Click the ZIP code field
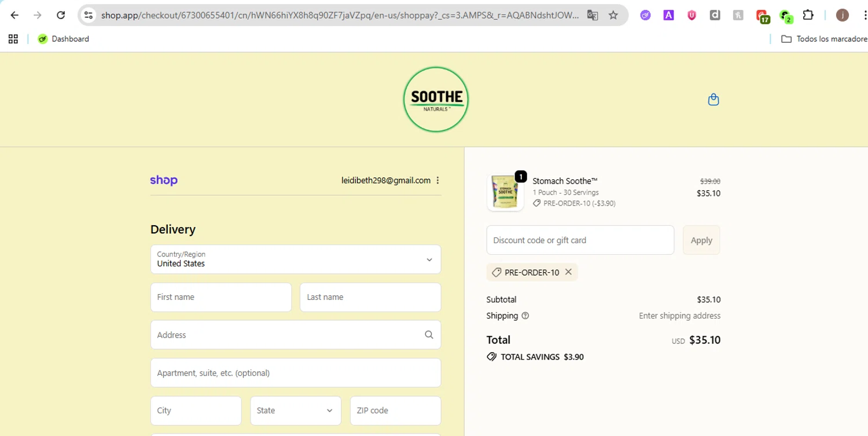 pos(396,411)
